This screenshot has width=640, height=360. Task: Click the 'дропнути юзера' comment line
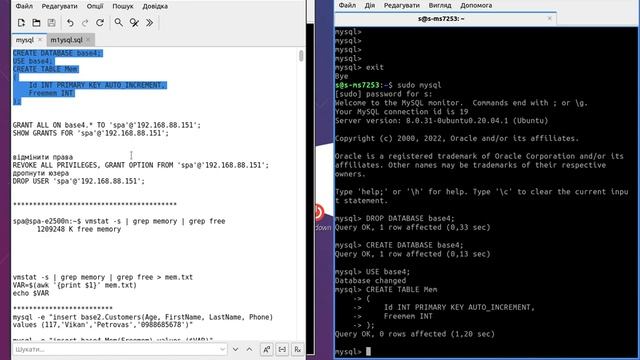[41, 173]
